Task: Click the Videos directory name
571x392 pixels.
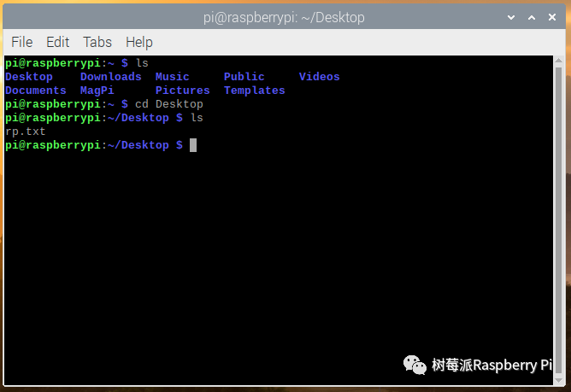Action: click(x=319, y=77)
